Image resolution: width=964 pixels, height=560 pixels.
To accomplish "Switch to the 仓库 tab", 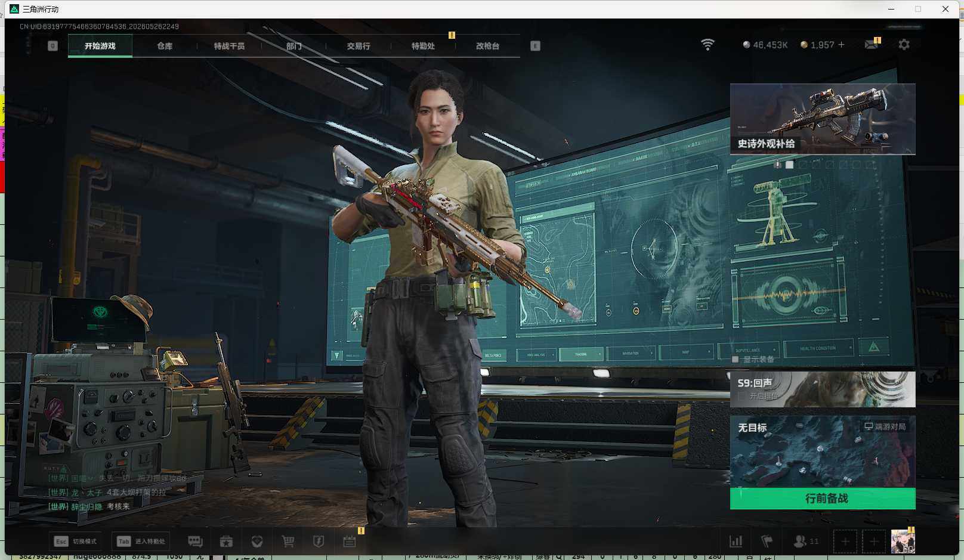I will click(x=165, y=46).
